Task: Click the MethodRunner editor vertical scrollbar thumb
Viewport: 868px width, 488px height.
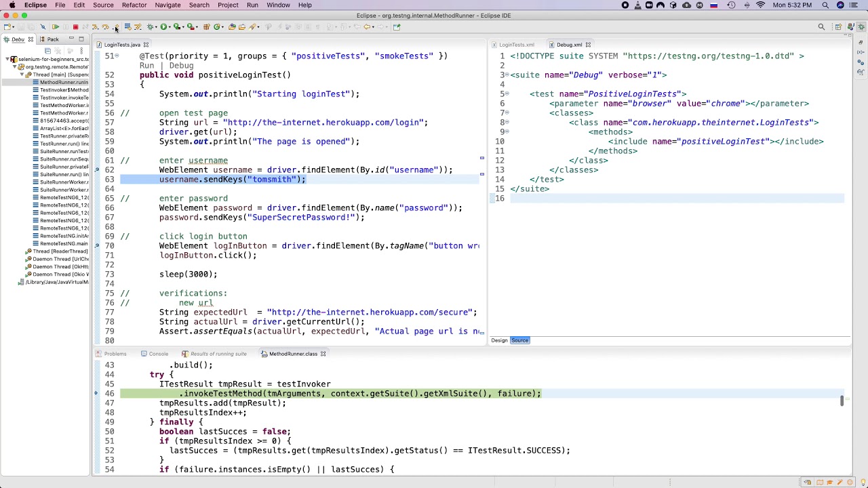Action: tap(842, 401)
